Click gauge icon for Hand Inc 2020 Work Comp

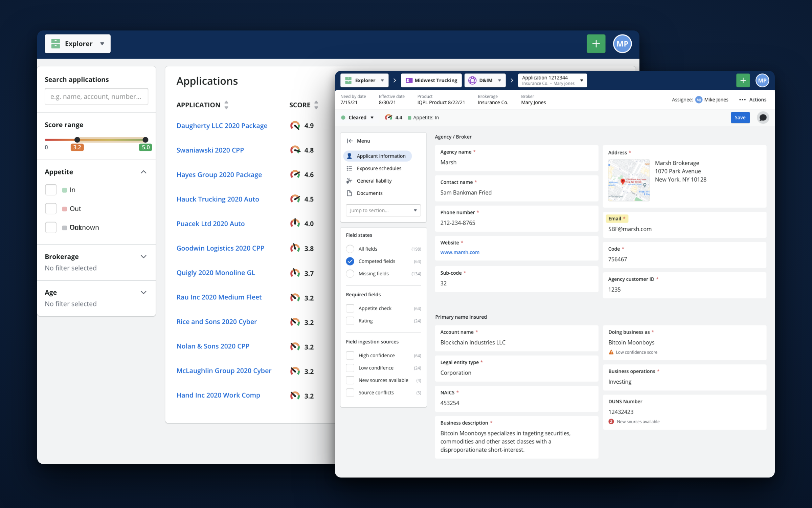coord(295,395)
